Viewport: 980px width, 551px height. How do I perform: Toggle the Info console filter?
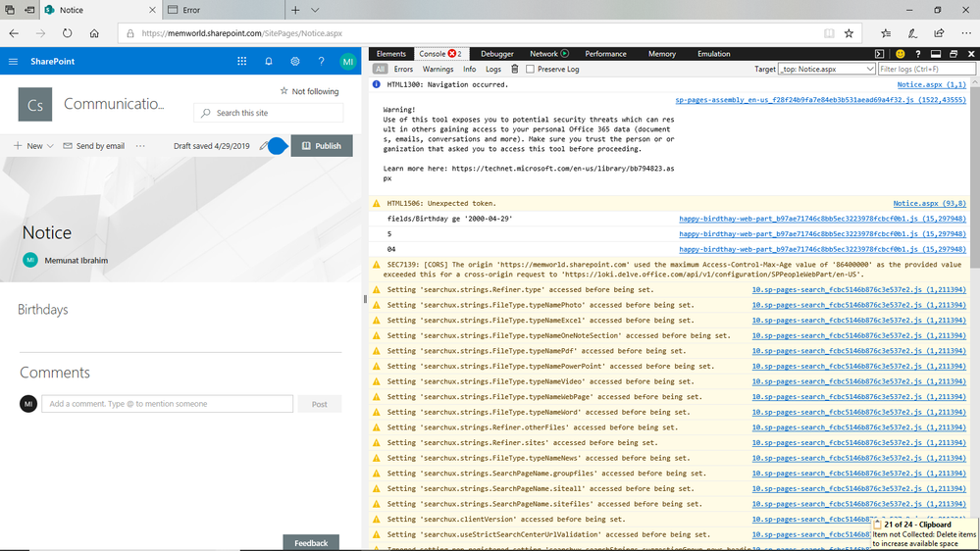pos(469,70)
